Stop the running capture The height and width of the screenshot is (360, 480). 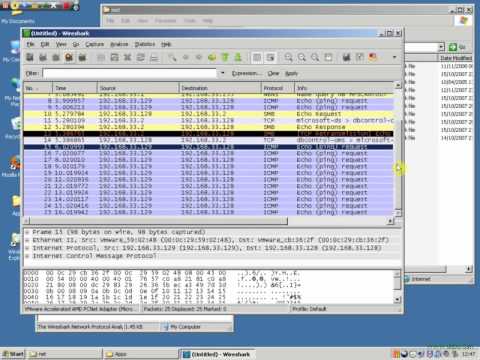click(x=69, y=57)
